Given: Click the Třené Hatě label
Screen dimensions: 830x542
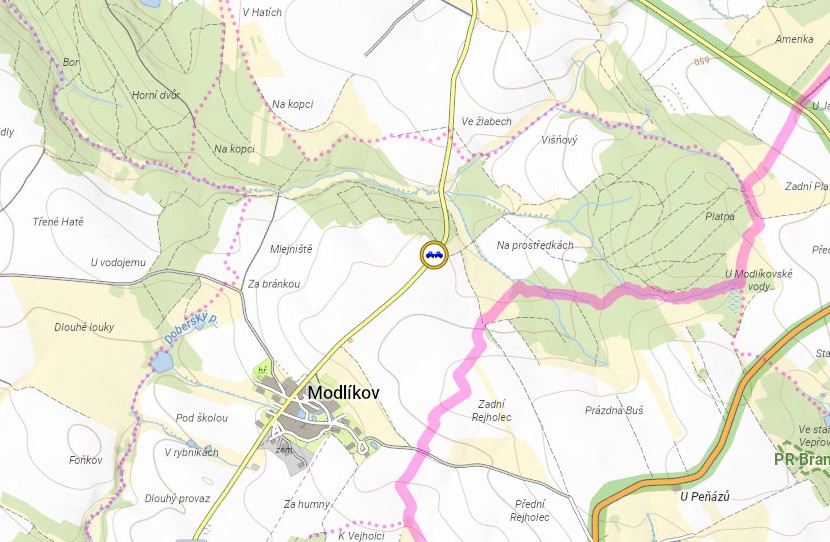Looking at the screenshot, I should 58,222.
